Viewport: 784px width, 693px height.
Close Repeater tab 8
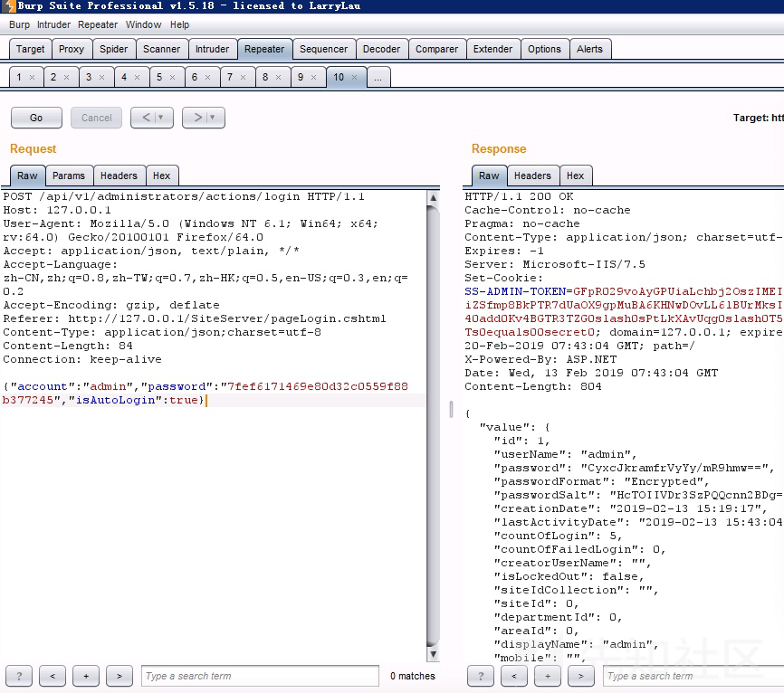[279, 78]
